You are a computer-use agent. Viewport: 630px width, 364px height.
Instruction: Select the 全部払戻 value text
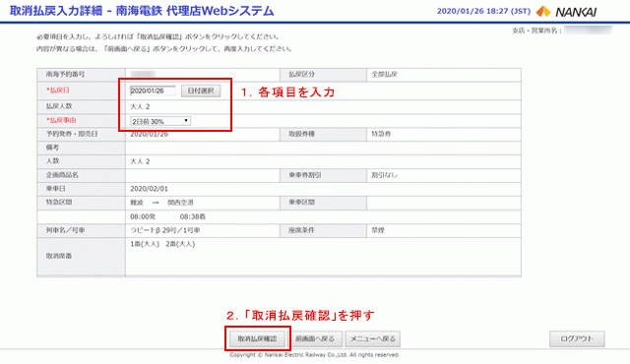[384, 74]
